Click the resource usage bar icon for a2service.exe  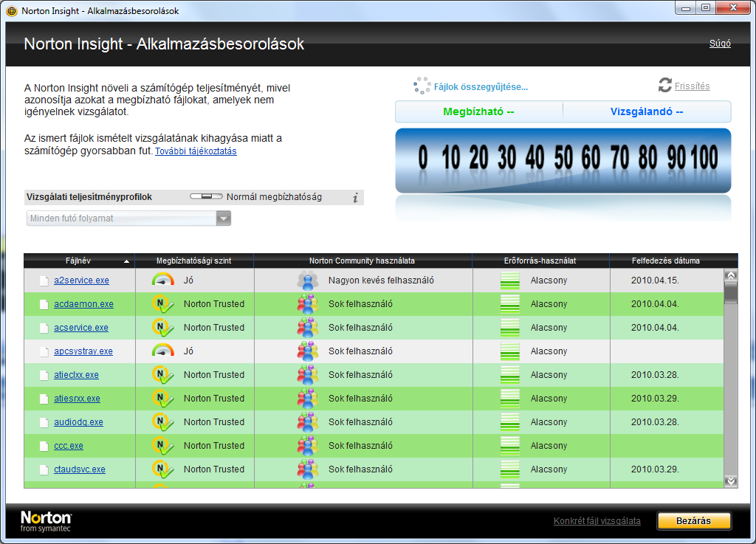pyautogui.click(x=510, y=280)
